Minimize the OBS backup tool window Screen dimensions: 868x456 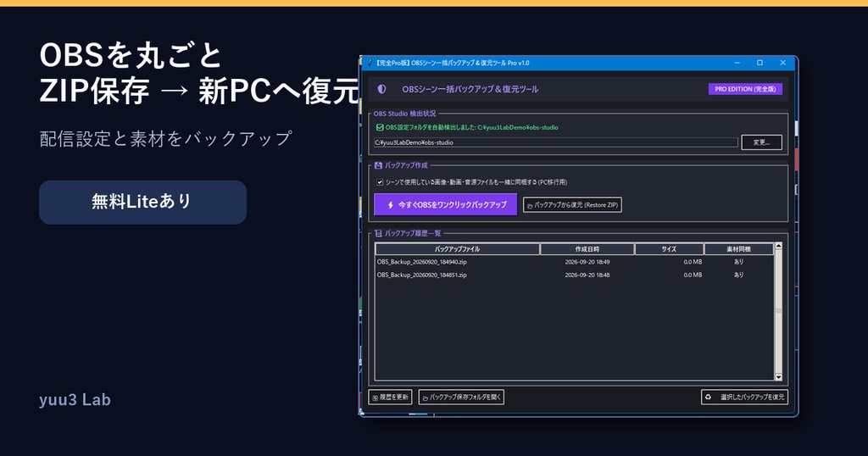[x=737, y=63]
